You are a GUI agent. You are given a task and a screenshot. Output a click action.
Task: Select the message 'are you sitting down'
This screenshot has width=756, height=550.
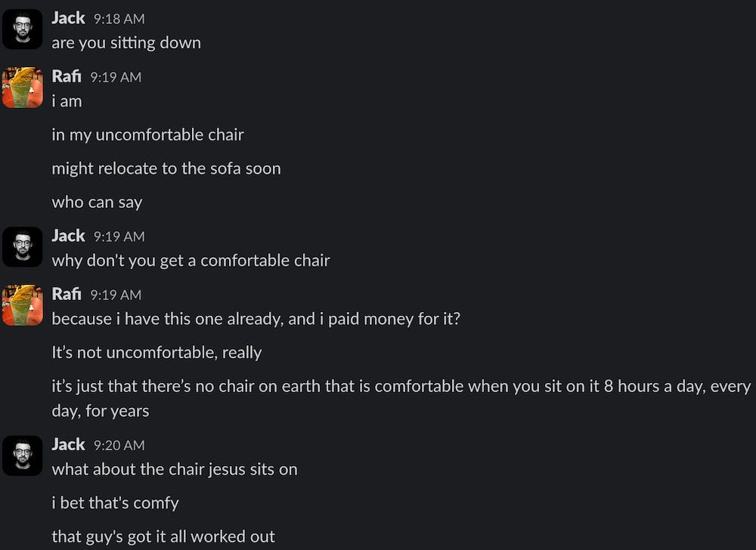(x=125, y=43)
